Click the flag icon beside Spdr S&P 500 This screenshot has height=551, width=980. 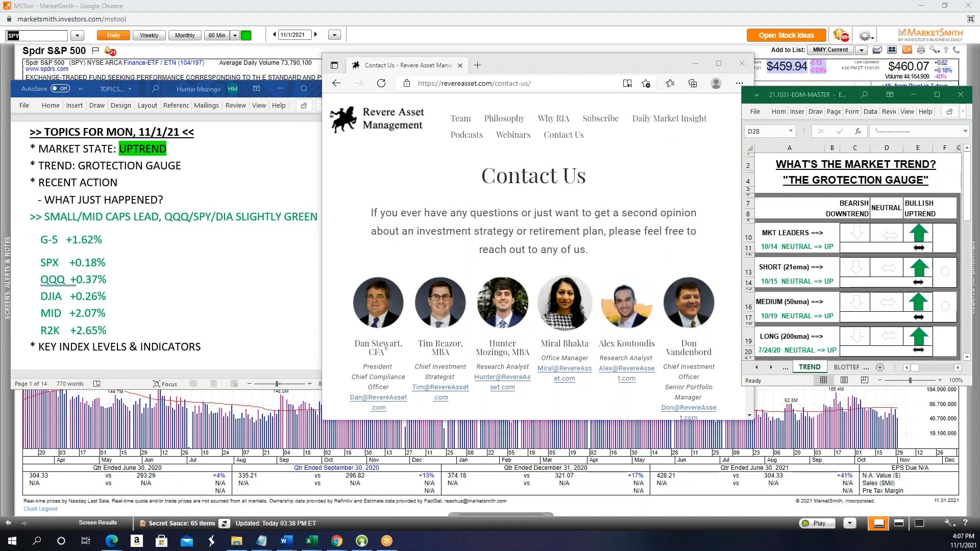95,51
